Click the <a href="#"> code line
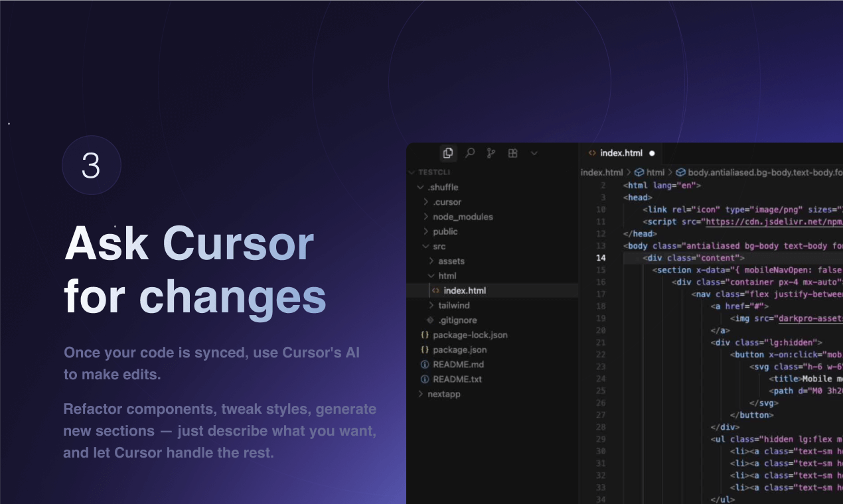Viewport: 843px width, 504px height. 739,306
